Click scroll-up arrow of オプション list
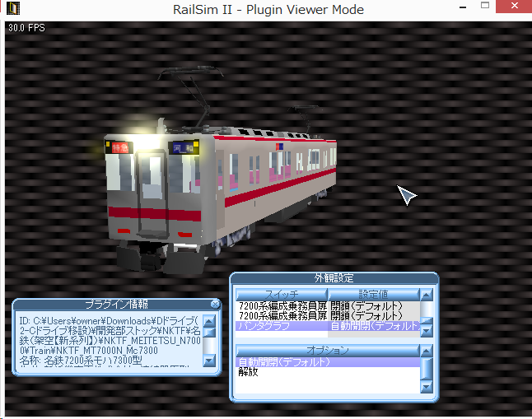Image resolution: width=532 pixels, height=419 pixels. point(427,351)
